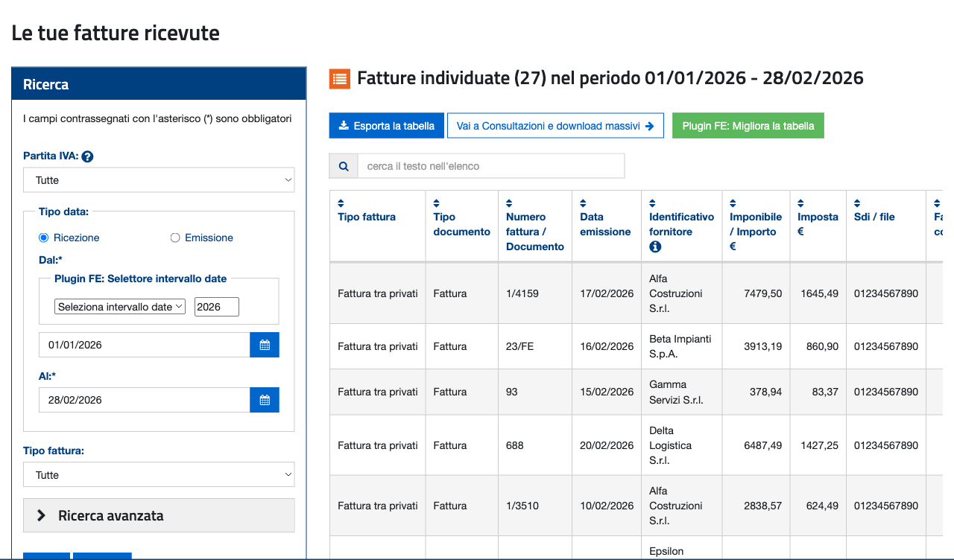The height and width of the screenshot is (560, 954).
Task: Click the Tipo fattura column header text
Action: tap(367, 217)
